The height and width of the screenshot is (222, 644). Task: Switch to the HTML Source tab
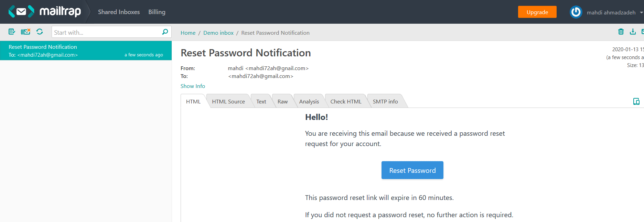228,101
